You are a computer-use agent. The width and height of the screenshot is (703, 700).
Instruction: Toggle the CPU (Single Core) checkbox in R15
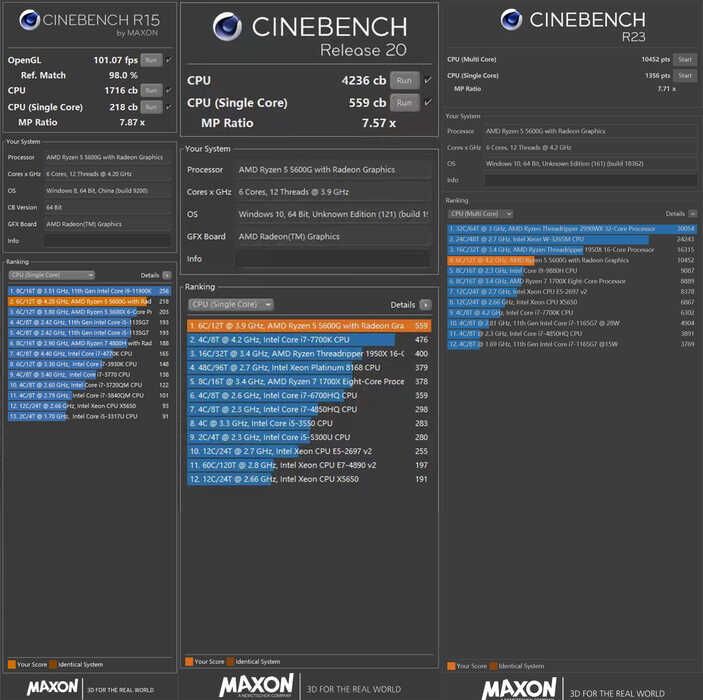pyautogui.click(x=169, y=107)
